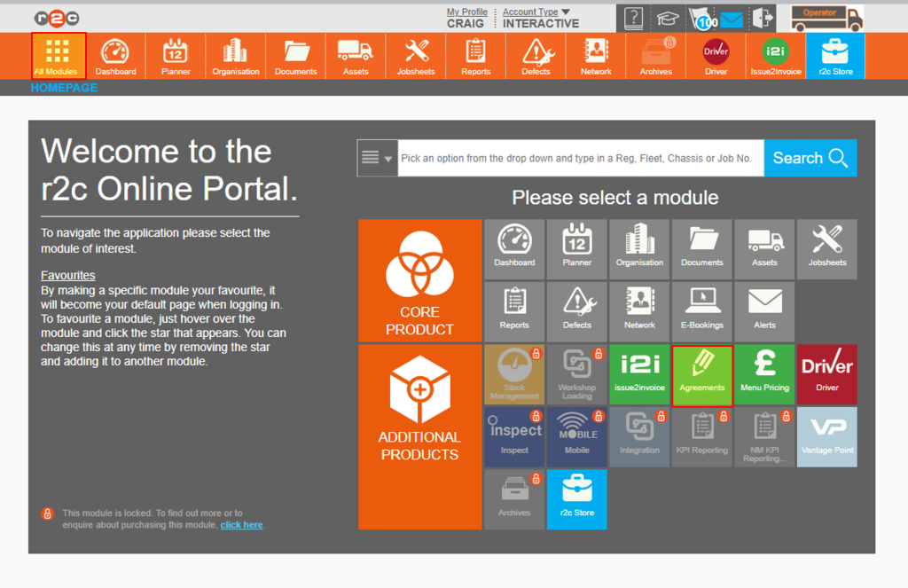Click the Operator truck icon

[x=827, y=19]
